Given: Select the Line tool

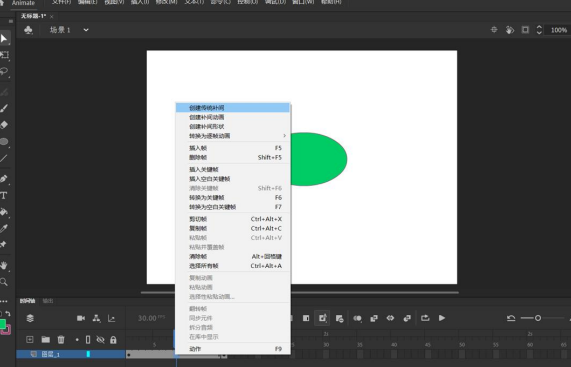Looking at the screenshot, I should pos(4,158).
